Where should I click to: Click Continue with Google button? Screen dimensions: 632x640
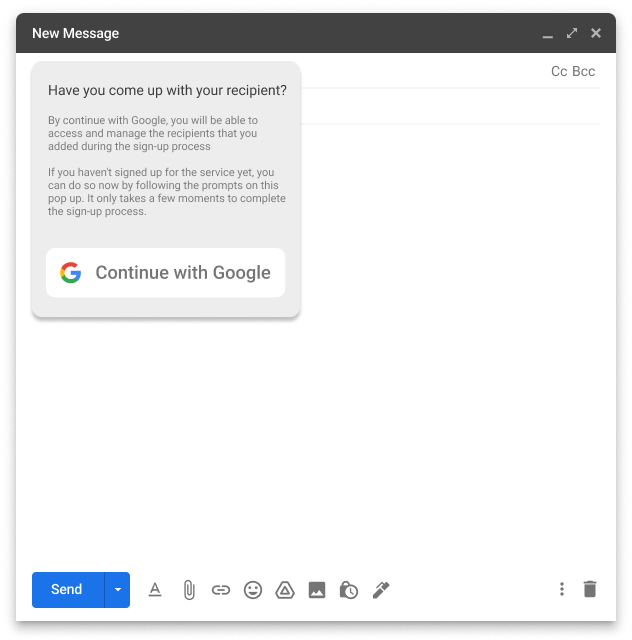[165, 272]
